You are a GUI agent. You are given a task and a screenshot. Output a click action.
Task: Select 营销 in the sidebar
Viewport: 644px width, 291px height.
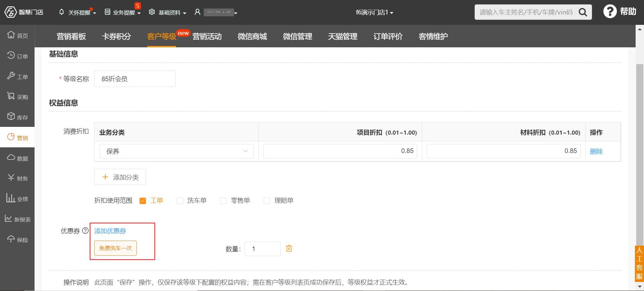coord(17,137)
